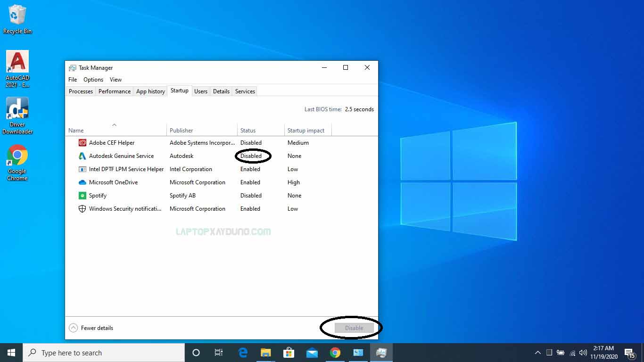Switch to the Processes tab

click(81, 91)
